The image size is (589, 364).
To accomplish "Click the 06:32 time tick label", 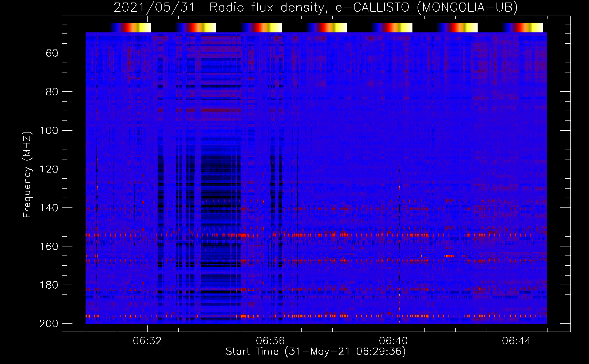I will click(x=147, y=341).
